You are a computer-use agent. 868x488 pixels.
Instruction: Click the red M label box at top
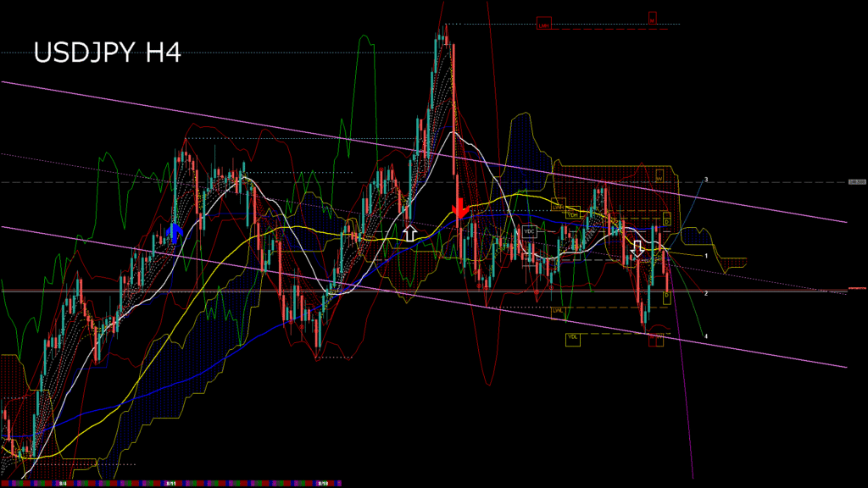pyautogui.click(x=652, y=17)
